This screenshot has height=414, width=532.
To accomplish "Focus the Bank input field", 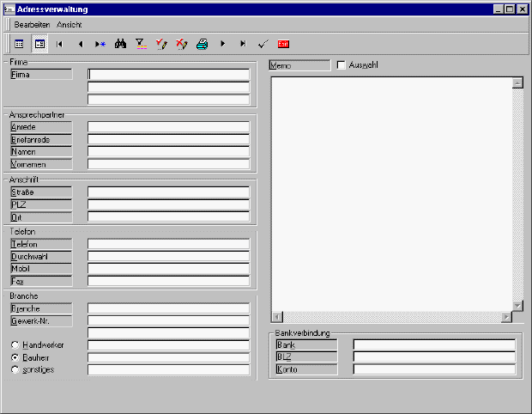I will coord(434,344).
